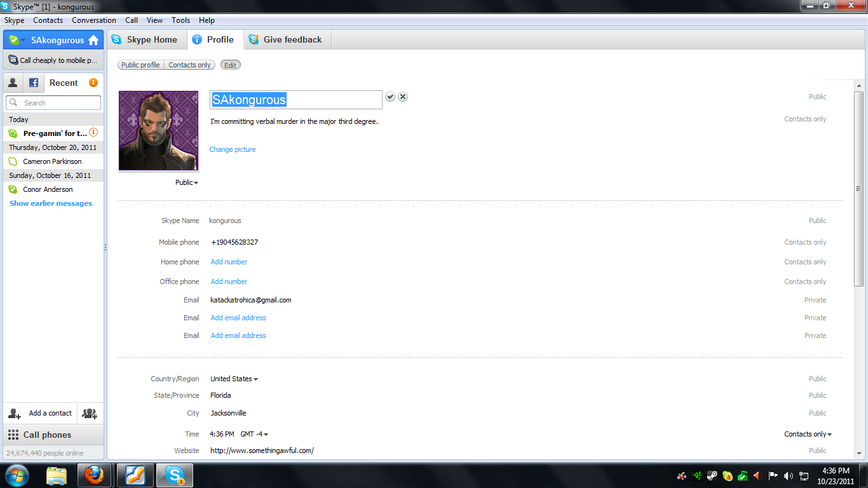Open the online status dropdown beside SAkongurous
The width and height of the screenshot is (868, 488).
(x=17, y=40)
